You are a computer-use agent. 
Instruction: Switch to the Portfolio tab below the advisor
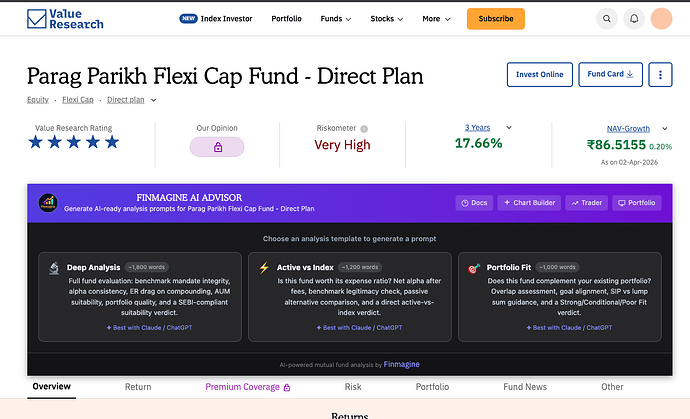(x=432, y=387)
